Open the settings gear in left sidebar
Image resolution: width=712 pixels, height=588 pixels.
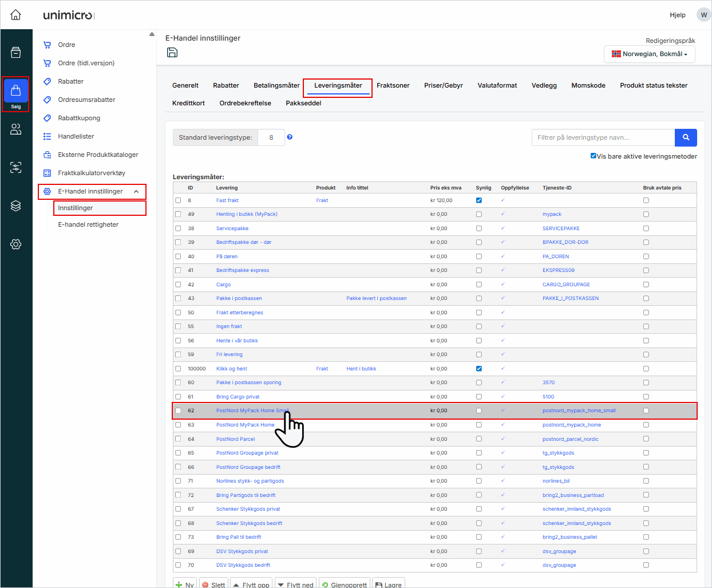16,244
